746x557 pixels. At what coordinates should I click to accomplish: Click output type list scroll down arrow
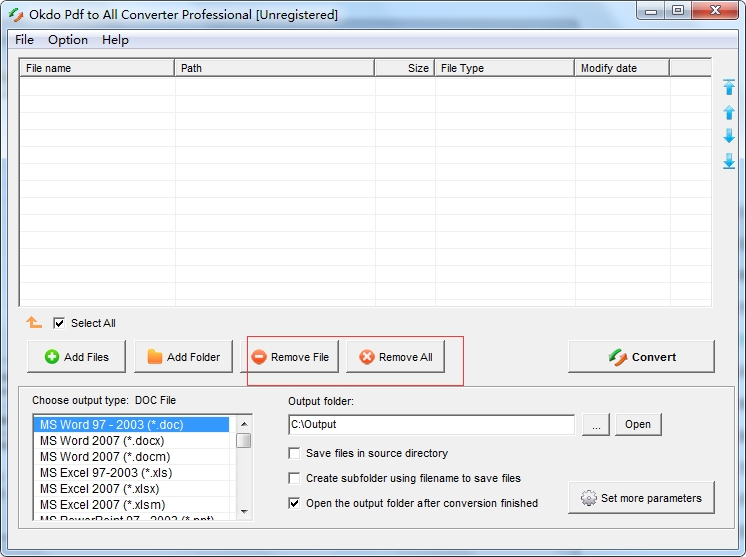click(244, 512)
